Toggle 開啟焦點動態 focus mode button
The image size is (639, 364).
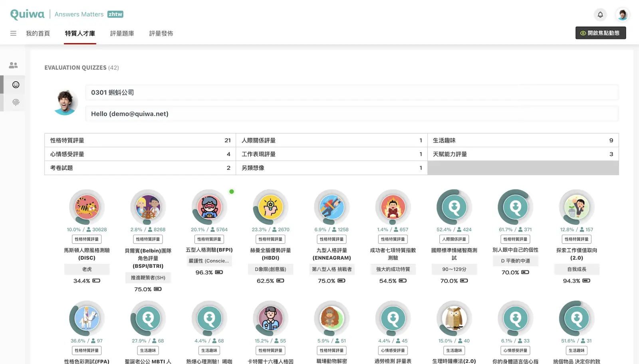click(601, 33)
